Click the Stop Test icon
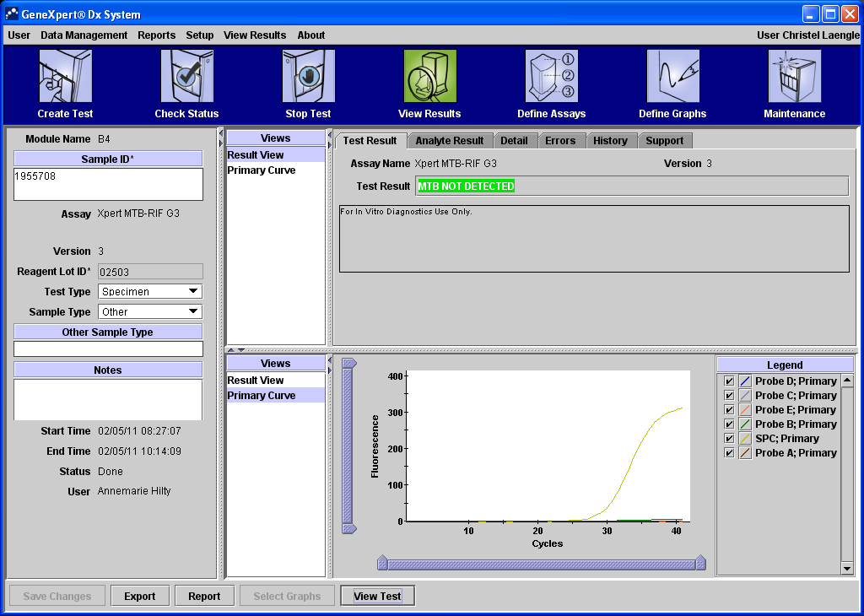Screen dimensions: 864x616 click(x=308, y=77)
